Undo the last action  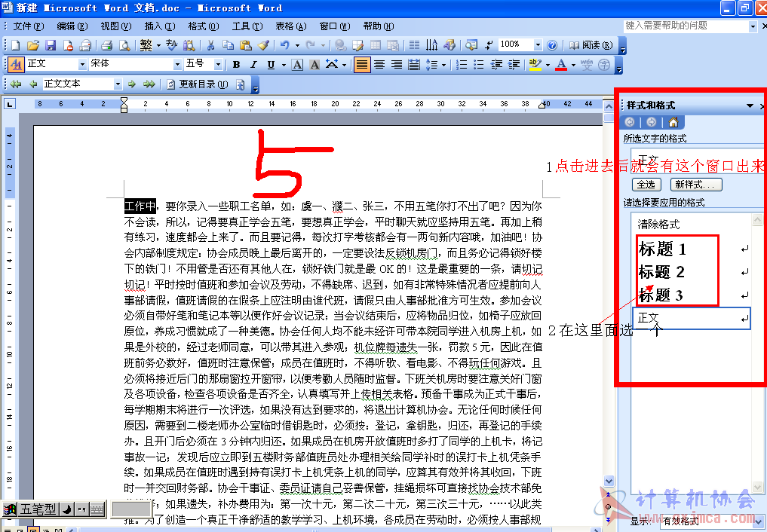284,45
